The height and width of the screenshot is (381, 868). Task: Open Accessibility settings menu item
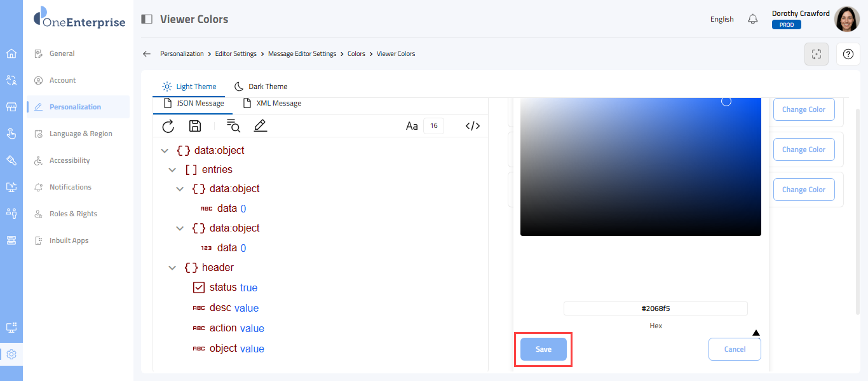(69, 160)
